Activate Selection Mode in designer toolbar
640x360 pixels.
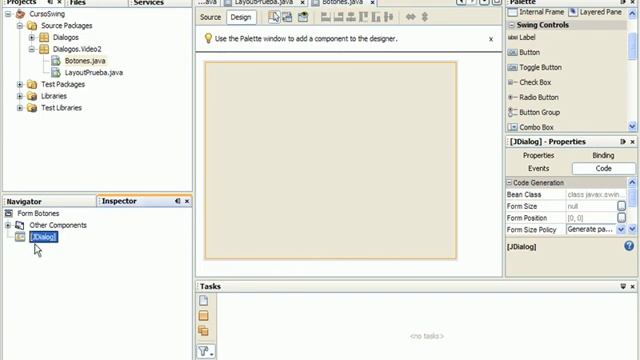click(x=274, y=17)
